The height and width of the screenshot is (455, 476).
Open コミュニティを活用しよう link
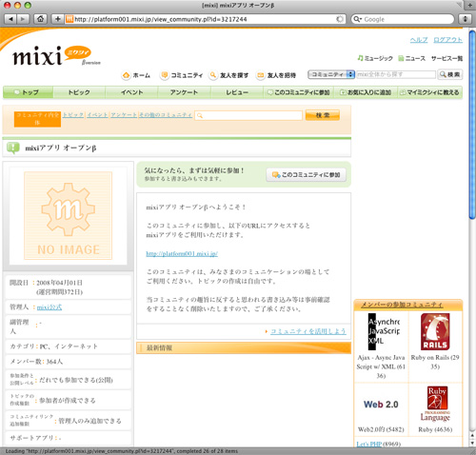pyautogui.click(x=308, y=331)
